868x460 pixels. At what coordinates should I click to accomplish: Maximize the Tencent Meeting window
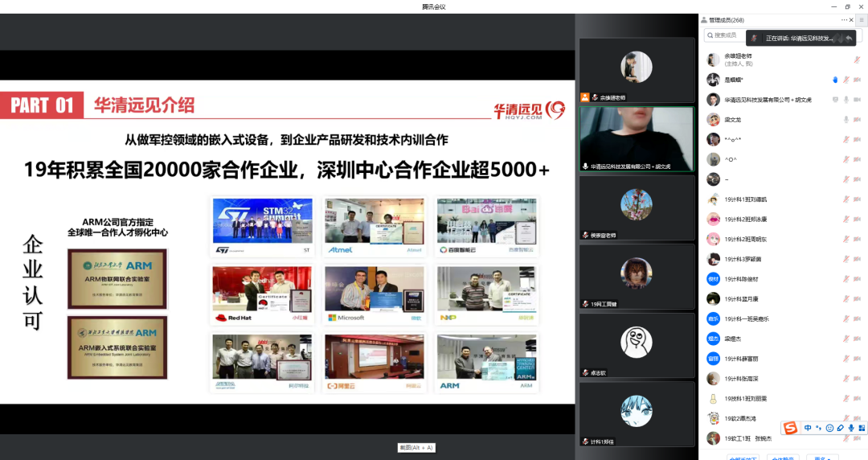click(848, 6)
